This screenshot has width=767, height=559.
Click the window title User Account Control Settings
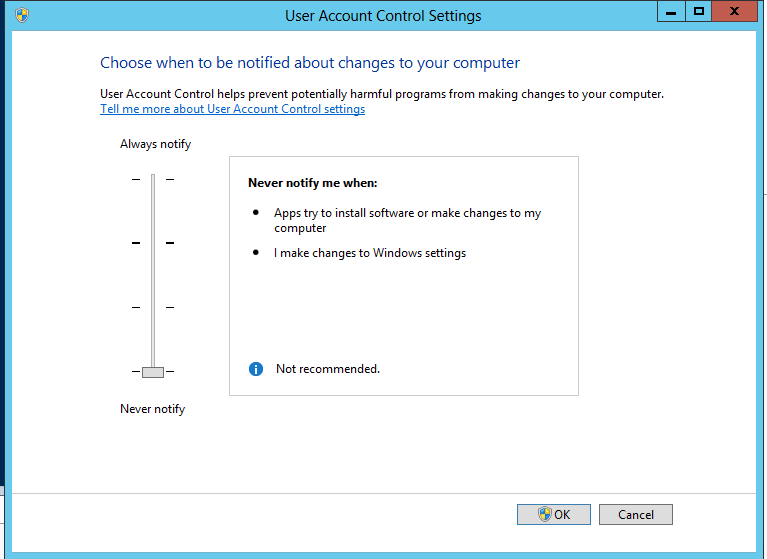tap(383, 16)
